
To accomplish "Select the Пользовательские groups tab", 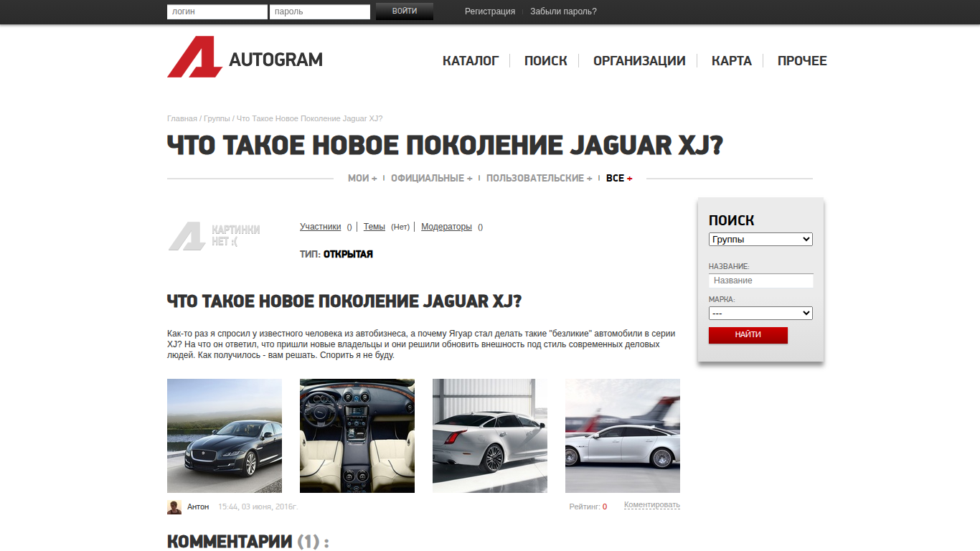I will [540, 178].
